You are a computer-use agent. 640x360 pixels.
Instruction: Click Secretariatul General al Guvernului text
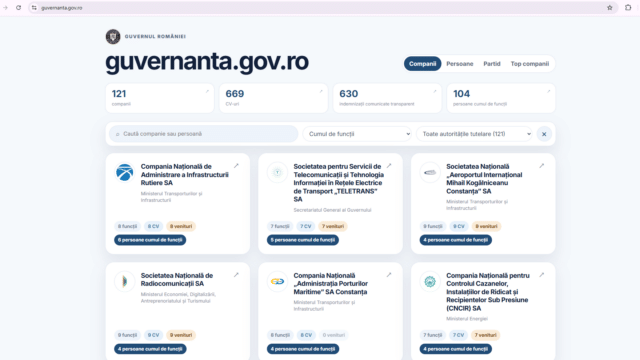point(332,210)
